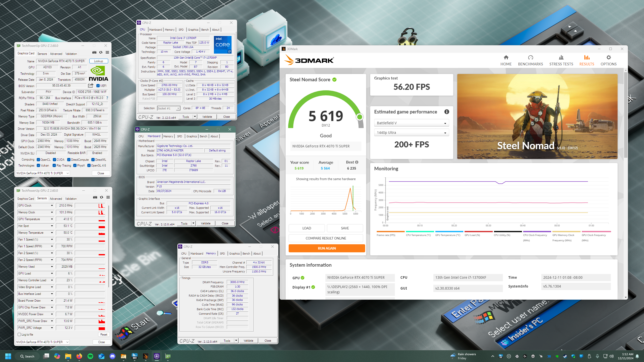The height and width of the screenshot is (362, 644).
Task: Toggle UEFI checkbox in GPU-Z
Action: pyautogui.click(x=98, y=86)
